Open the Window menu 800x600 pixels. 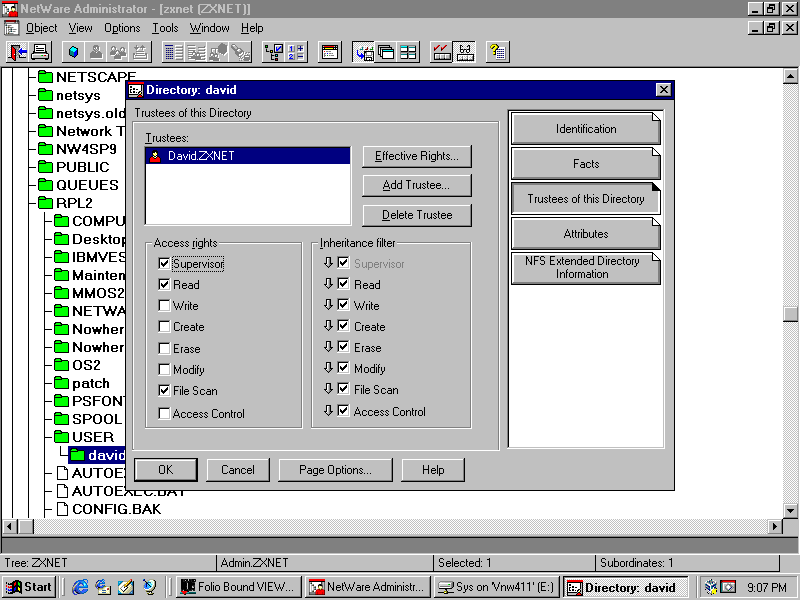tap(210, 28)
